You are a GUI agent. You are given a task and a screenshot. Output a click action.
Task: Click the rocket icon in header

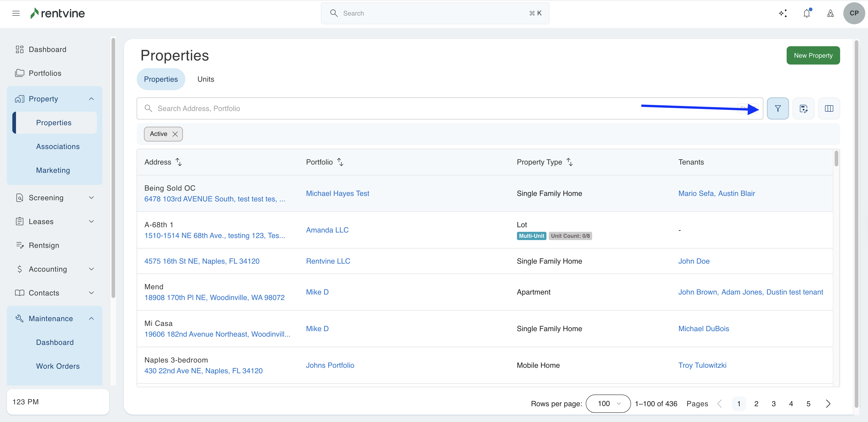click(830, 13)
